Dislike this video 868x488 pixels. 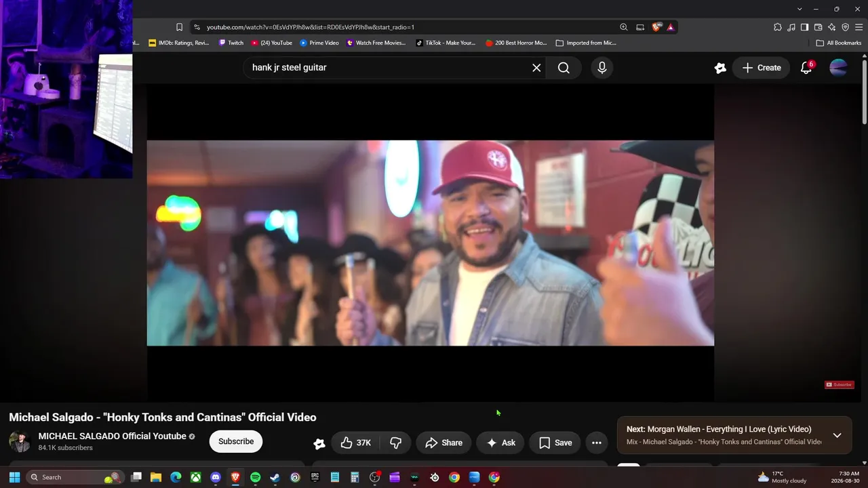[x=396, y=443]
